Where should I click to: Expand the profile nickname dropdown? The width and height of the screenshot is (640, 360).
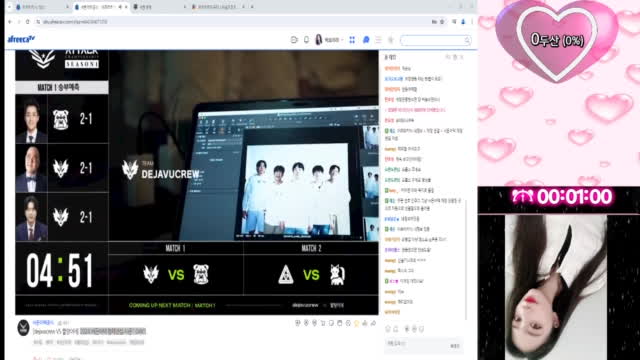(333, 40)
